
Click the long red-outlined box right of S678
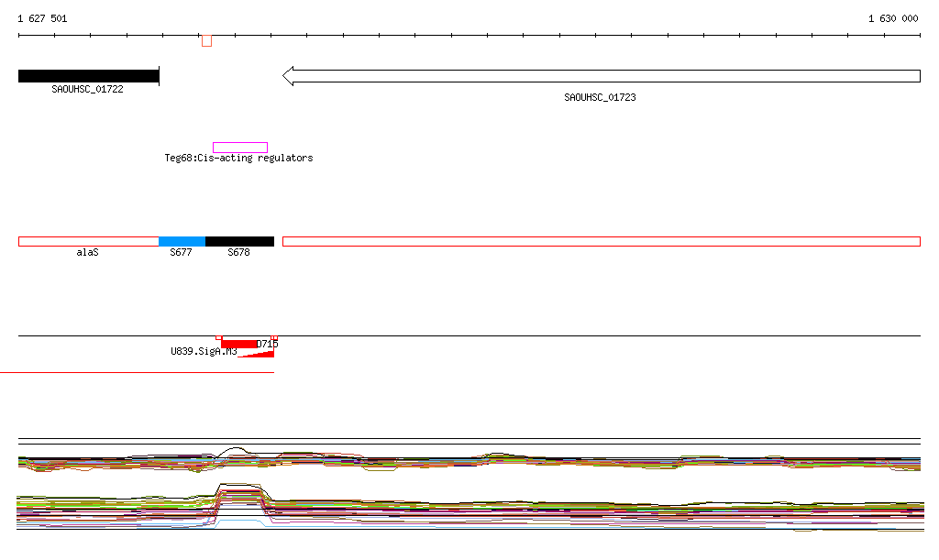tap(601, 241)
